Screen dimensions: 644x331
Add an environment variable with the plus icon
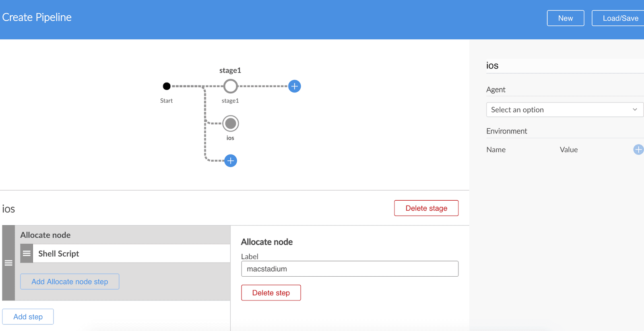[x=638, y=150]
